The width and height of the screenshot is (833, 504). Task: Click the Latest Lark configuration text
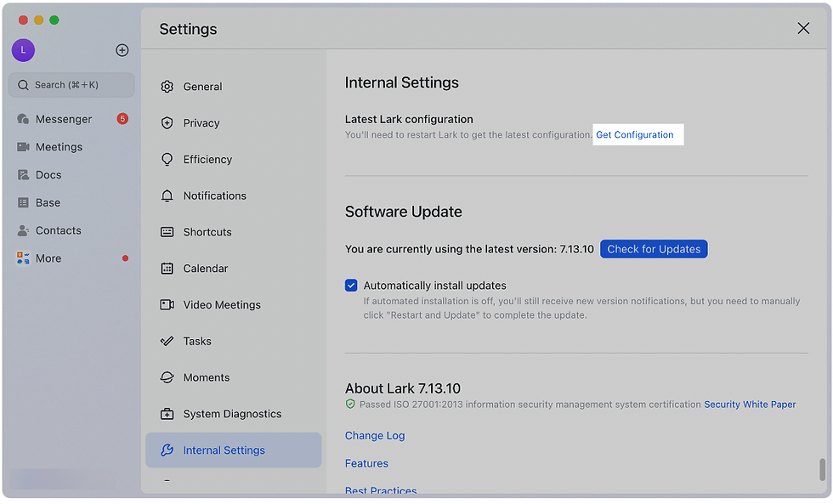coord(409,119)
